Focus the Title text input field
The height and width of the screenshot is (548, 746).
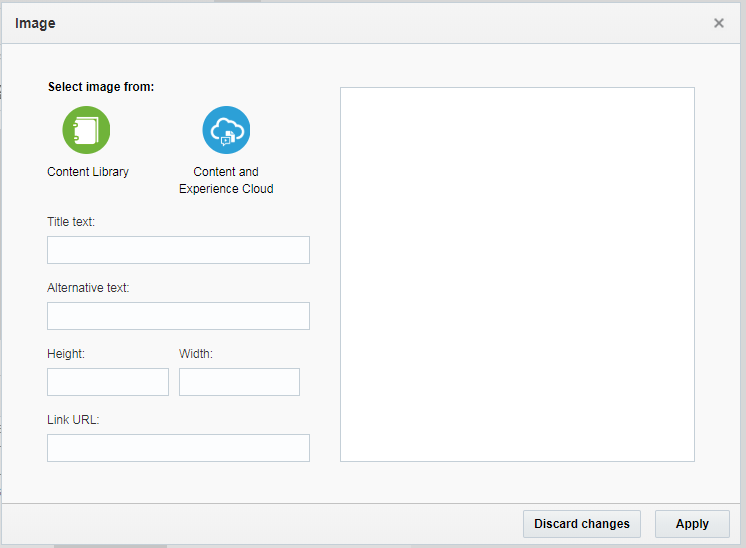tap(178, 250)
